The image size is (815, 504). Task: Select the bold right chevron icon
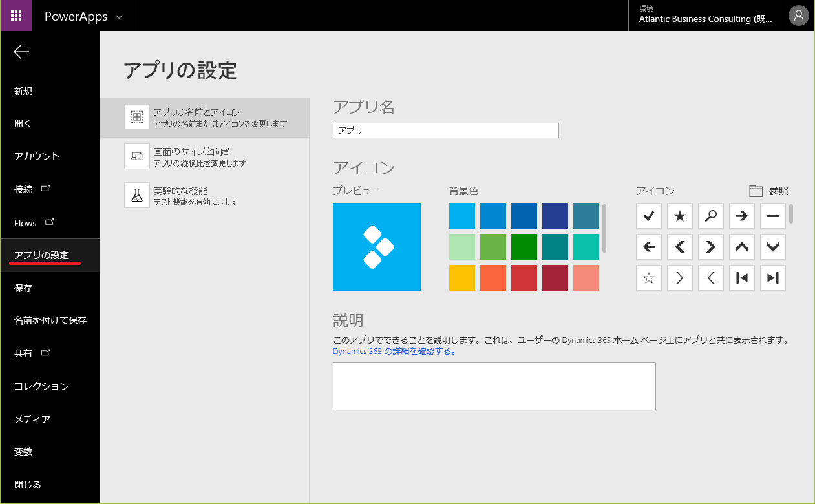711,247
